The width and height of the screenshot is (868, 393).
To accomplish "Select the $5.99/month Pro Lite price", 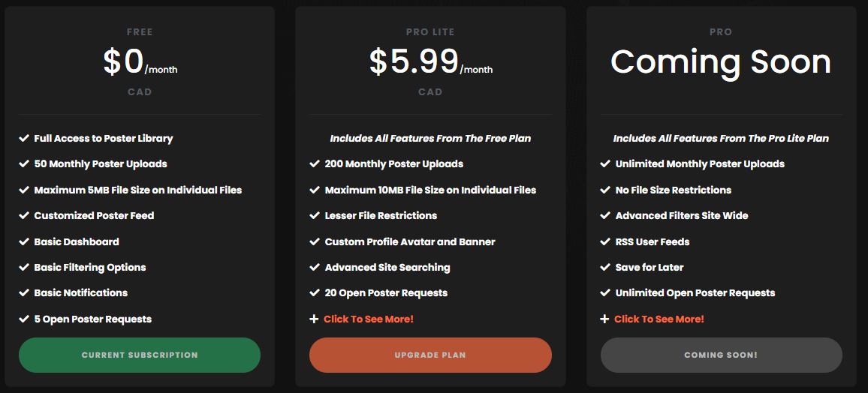I will [430, 62].
